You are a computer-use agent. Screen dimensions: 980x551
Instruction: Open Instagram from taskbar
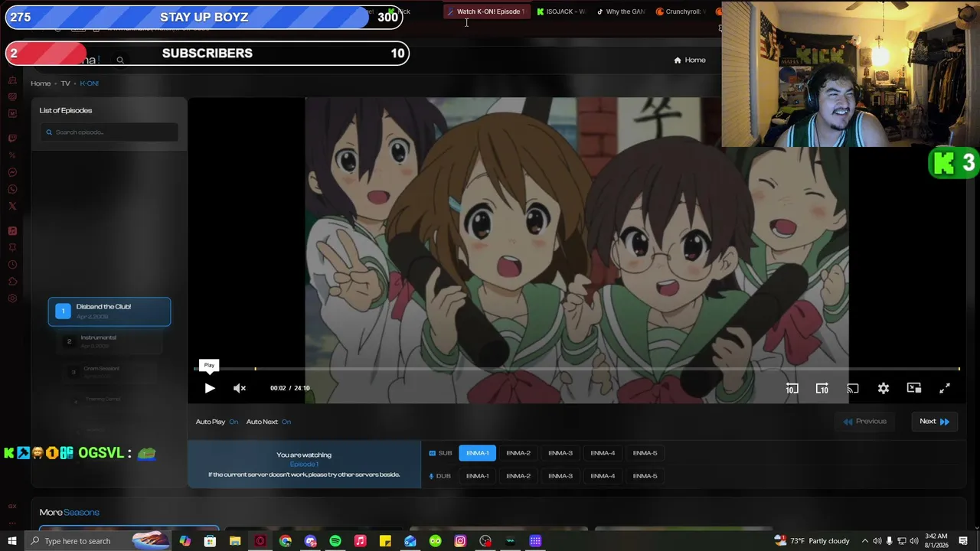pyautogui.click(x=460, y=541)
